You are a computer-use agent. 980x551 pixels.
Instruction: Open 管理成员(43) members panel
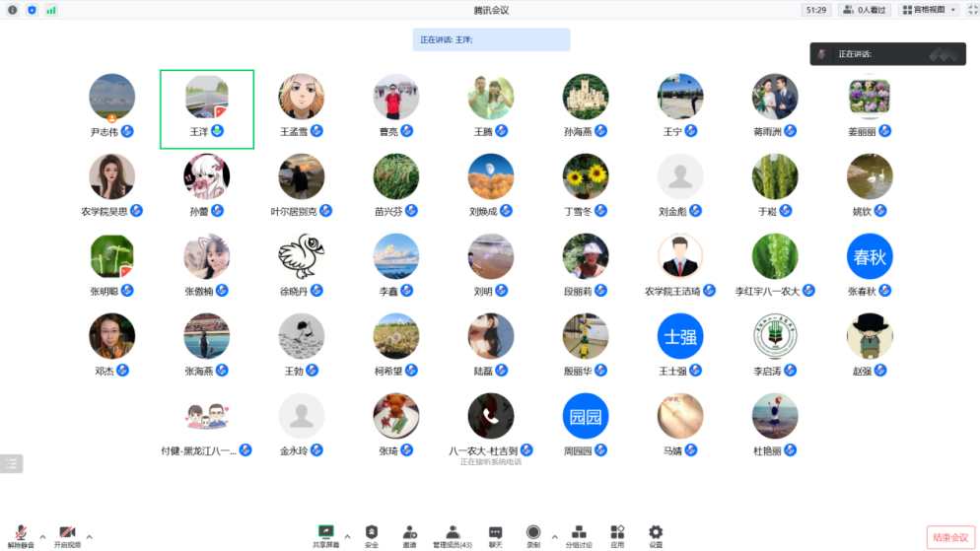[453, 533]
